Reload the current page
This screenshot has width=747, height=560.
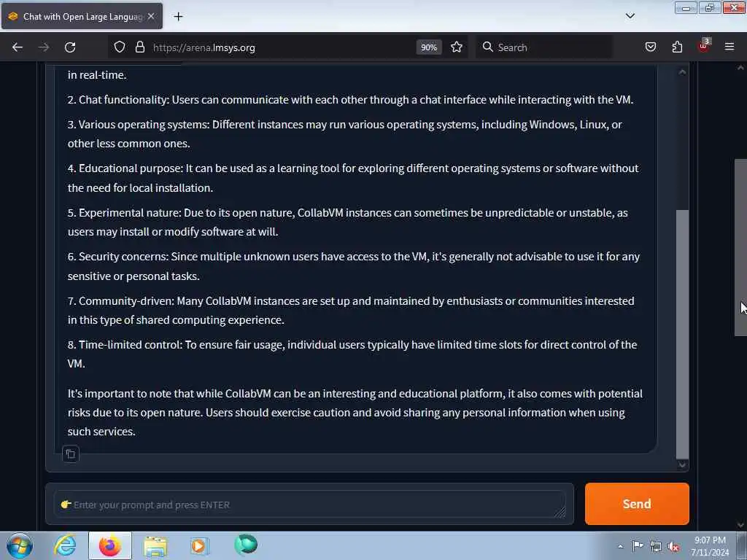70,47
